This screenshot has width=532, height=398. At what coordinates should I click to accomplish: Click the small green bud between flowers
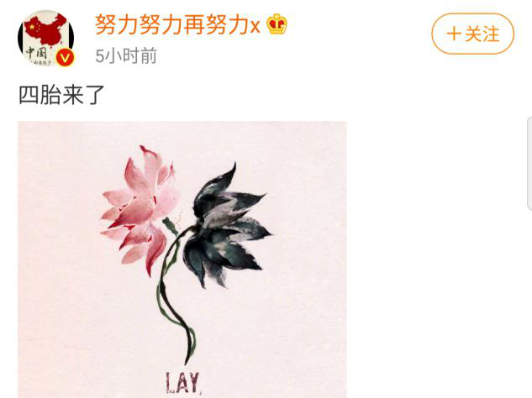tap(170, 226)
